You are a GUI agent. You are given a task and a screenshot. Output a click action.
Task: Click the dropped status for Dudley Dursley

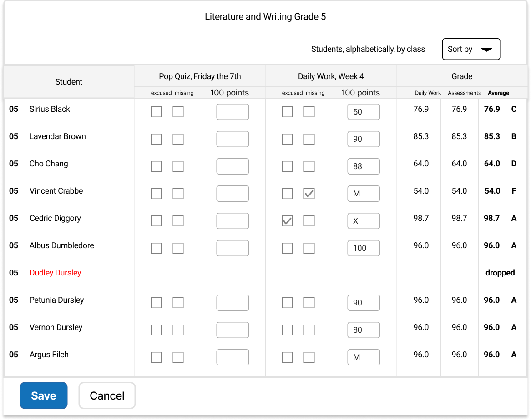tap(500, 273)
